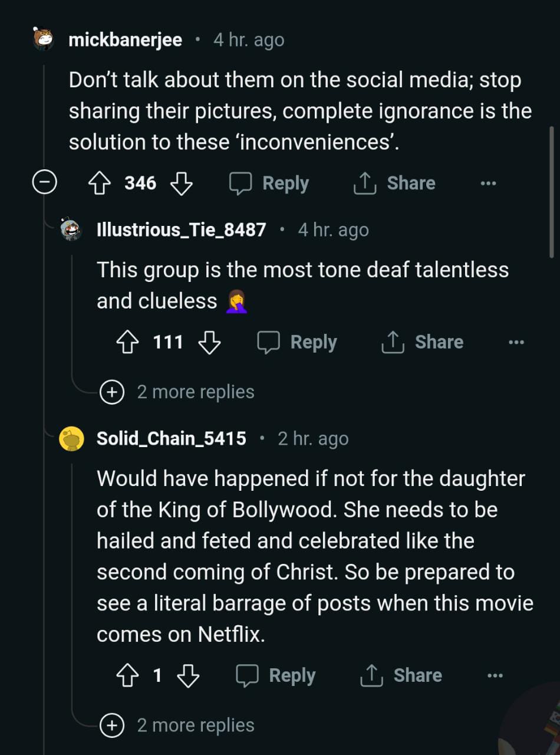Reply to mickbanerjee's comment

[269, 183]
